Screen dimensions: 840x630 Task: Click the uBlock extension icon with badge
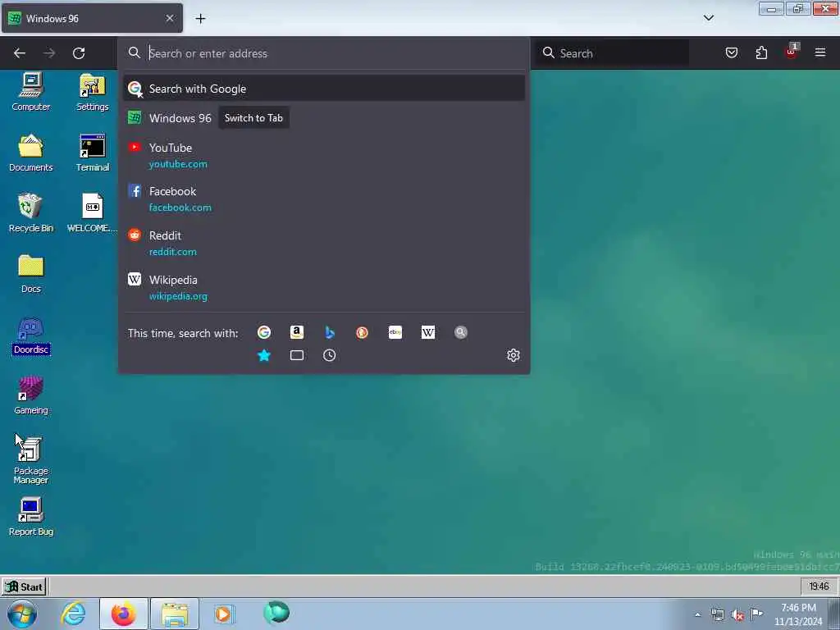point(792,52)
